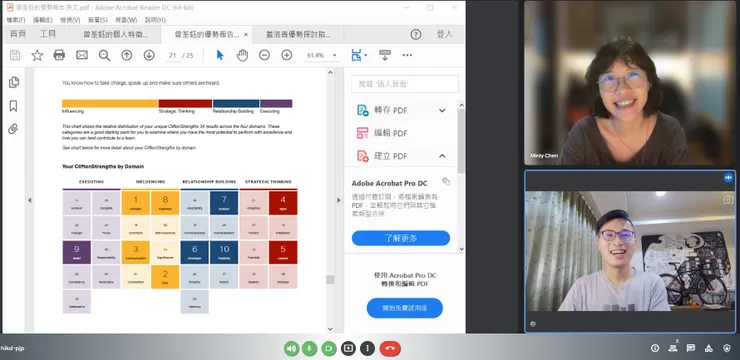740x360 pixels.
Task: Open the 建立 PDF tool
Action: [391, 156]
